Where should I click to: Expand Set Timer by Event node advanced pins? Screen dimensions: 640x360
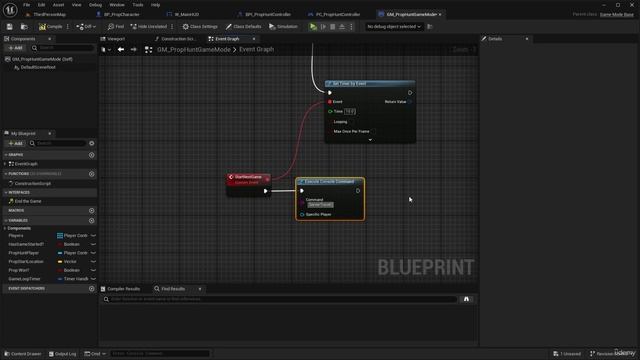pos(370,140)
